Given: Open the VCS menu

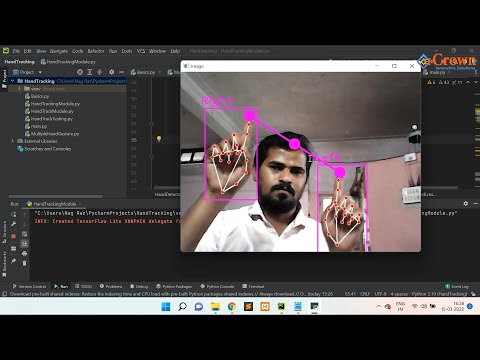Looking at the screenshot, I should 141,51.
